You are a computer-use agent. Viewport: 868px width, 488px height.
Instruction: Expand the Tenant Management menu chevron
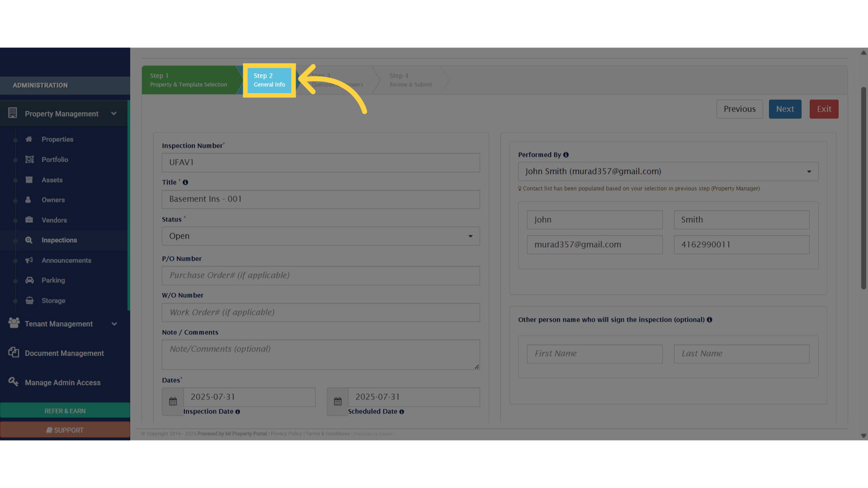click(114, 324)
